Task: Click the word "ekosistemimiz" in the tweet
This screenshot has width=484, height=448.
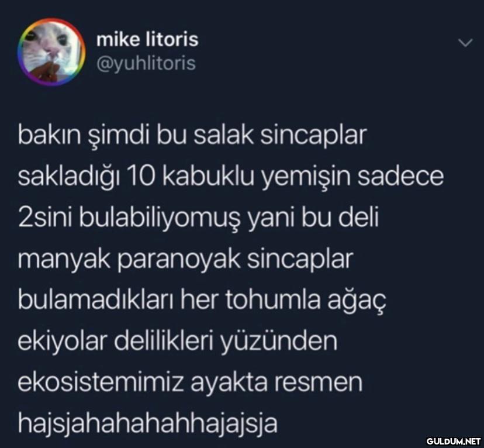Action: [101, 382]
